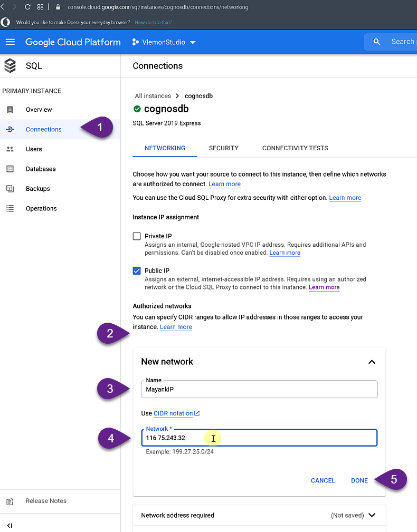
Task: Click the Databases sidebar icon
Action: pyautogui.click(x=10, y=169)
